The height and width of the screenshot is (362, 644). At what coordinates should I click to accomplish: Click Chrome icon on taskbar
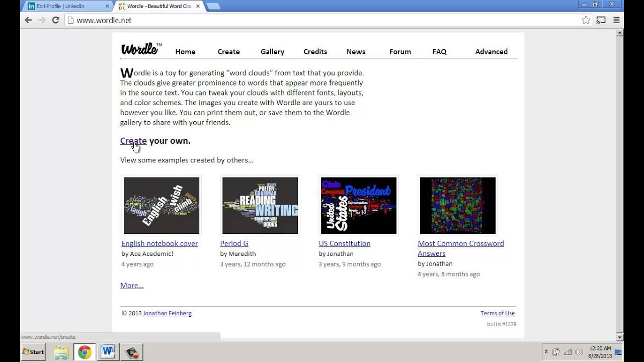point(85,352)
